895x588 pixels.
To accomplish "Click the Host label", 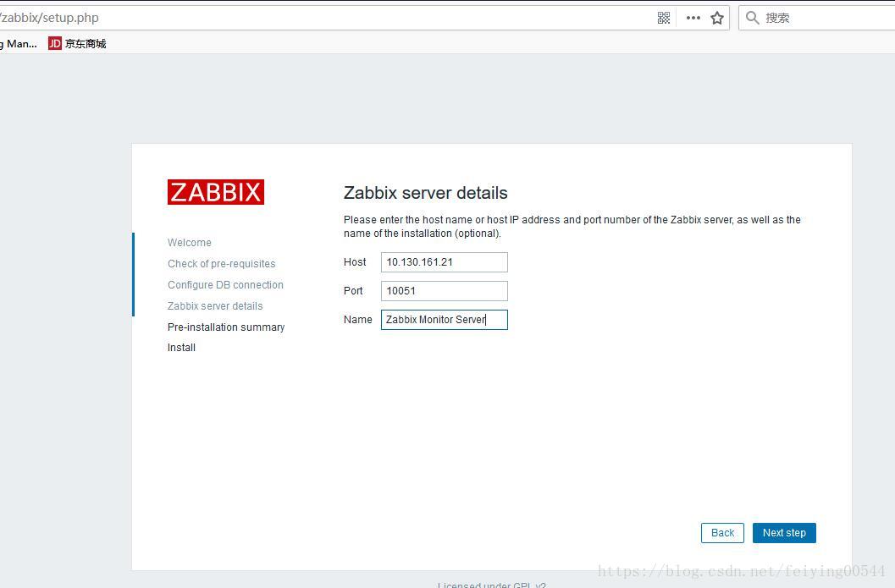I will 355,262.
